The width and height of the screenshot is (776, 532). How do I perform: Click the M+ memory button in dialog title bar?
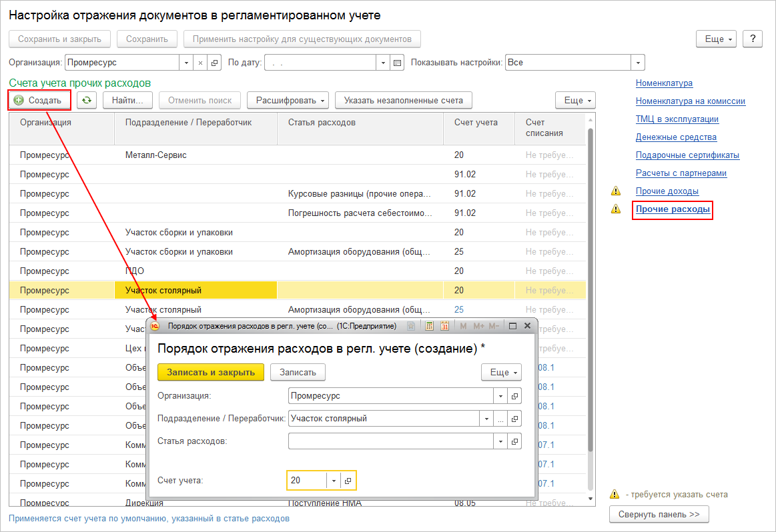point(478,326)
